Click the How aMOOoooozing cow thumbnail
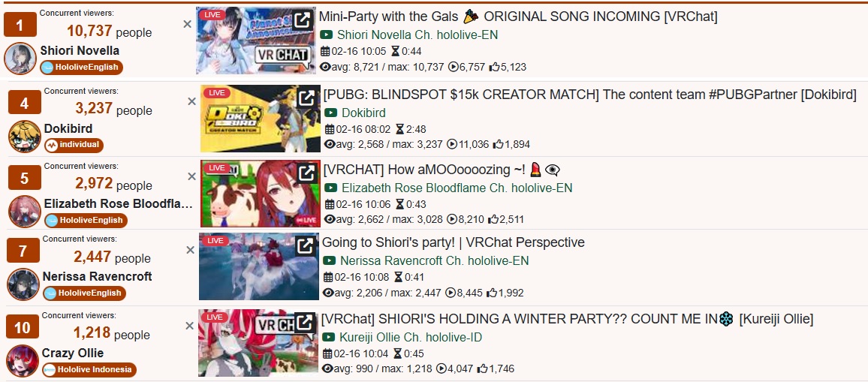The height and width of the screenshot is (382, 868). coord(261,194)
